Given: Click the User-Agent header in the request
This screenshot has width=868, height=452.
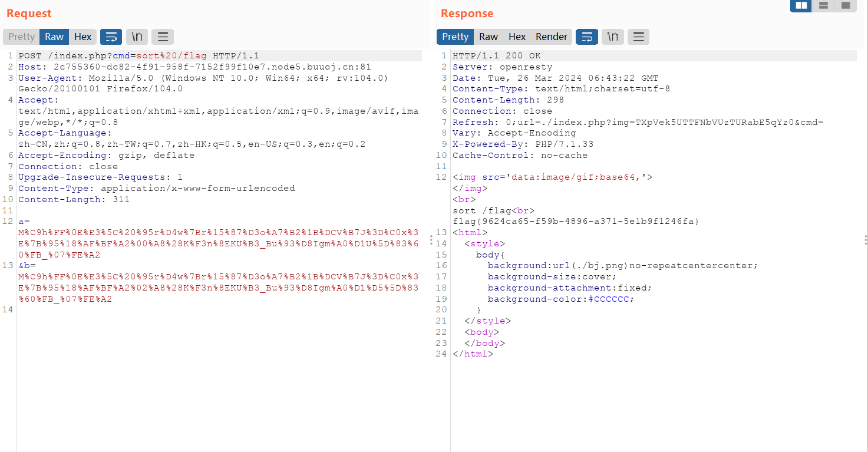Looking at the screenshot, I should [x=203, y=84].
